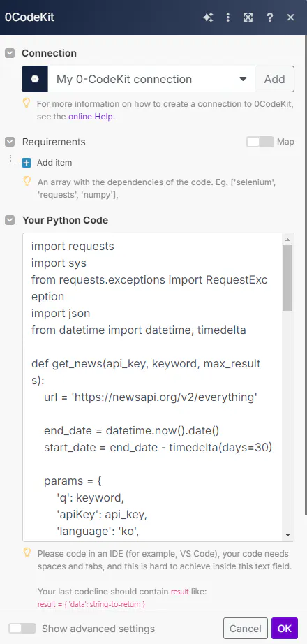Screen dimensions: 307x644
Task: Collapse the Connection section
Action: [x=10, y=53]
